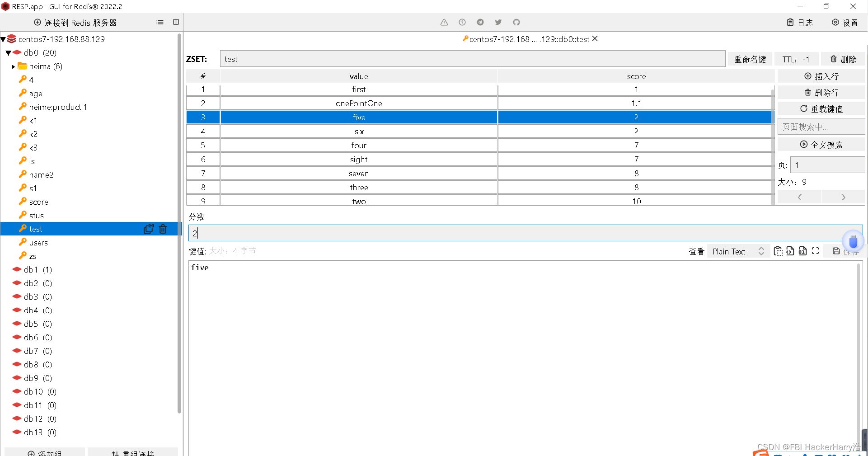Image resolution: width=868 pixels, height=456 pixels.
Task: Copy the test key using copy icon
Action: pyautogui.click(x=148, y=229)
